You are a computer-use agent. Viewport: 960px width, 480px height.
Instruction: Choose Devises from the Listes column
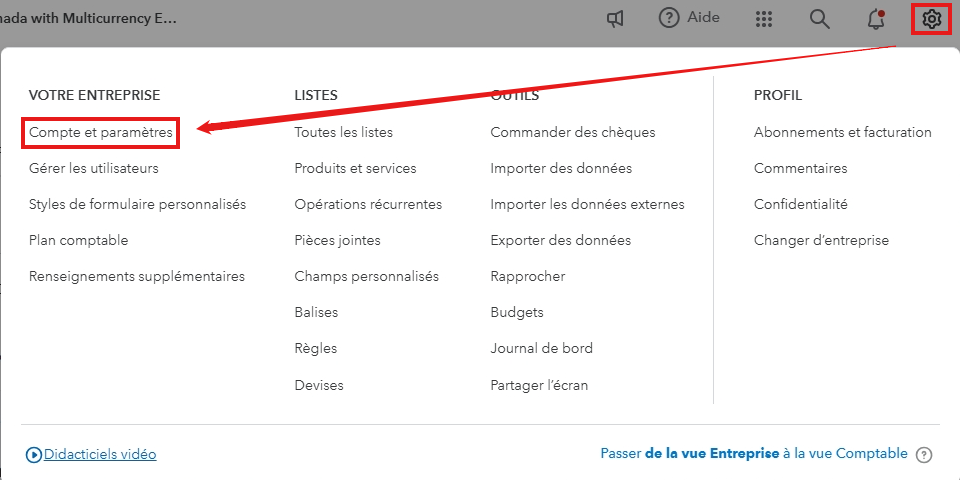point(318,384)
